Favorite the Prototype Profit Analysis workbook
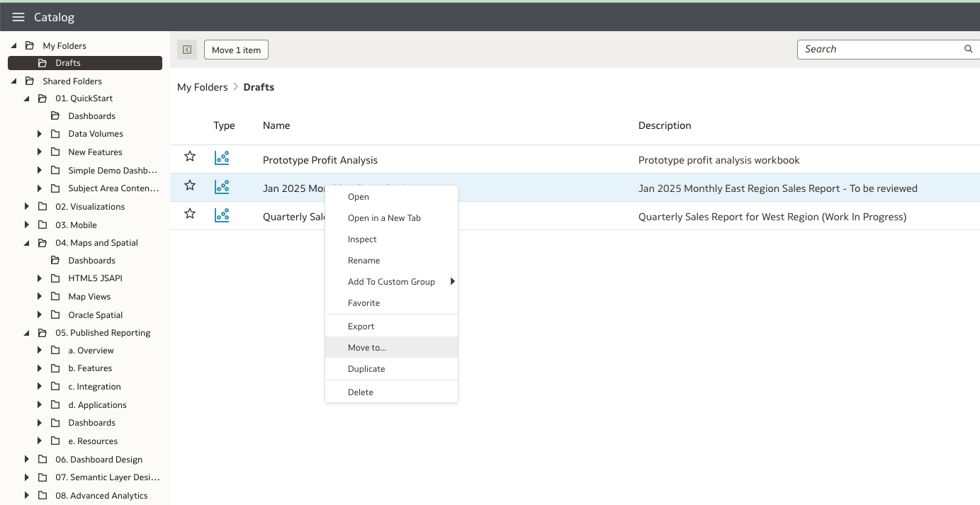 pos(189,157)
